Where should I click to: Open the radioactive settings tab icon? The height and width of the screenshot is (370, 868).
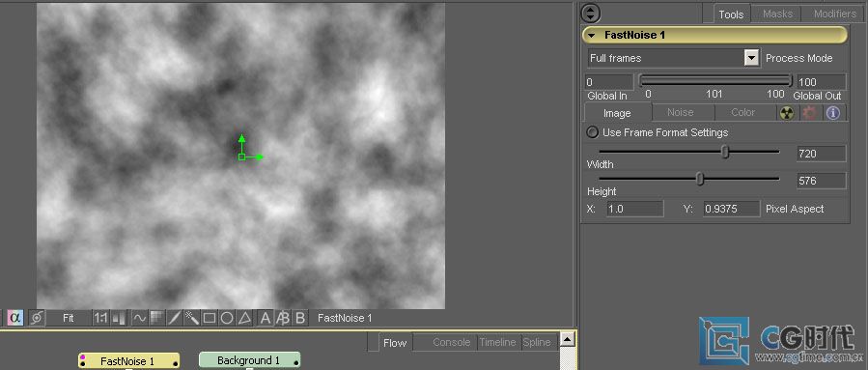(x=787, y=112)
